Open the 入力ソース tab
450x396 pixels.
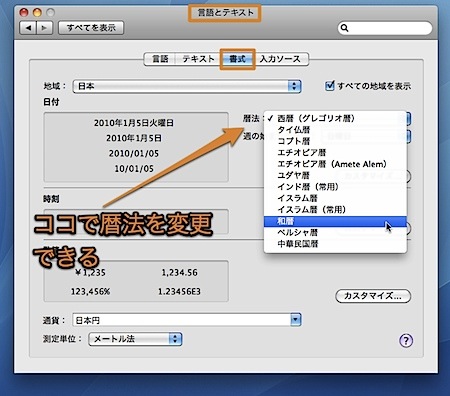click(281, 59)
